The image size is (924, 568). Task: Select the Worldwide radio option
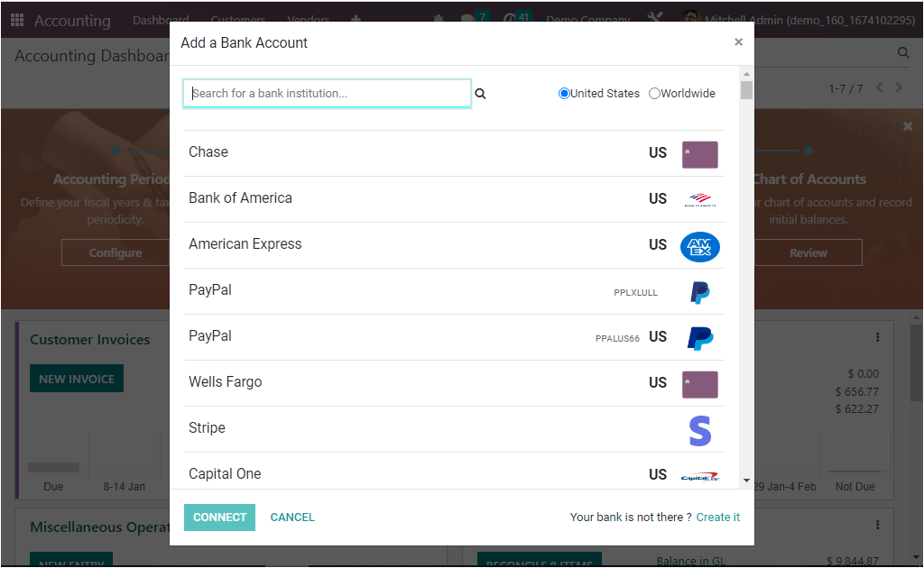(654, 94)
